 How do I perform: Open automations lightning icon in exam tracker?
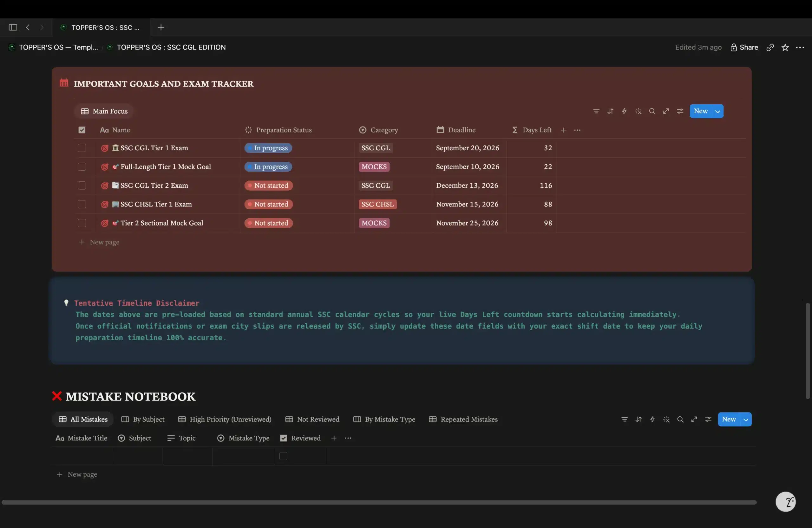624,111
